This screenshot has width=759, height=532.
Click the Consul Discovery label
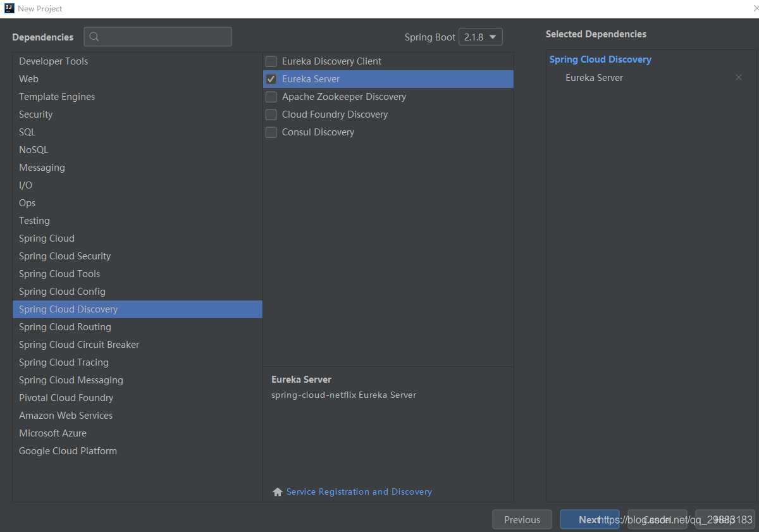pos(318,132)
